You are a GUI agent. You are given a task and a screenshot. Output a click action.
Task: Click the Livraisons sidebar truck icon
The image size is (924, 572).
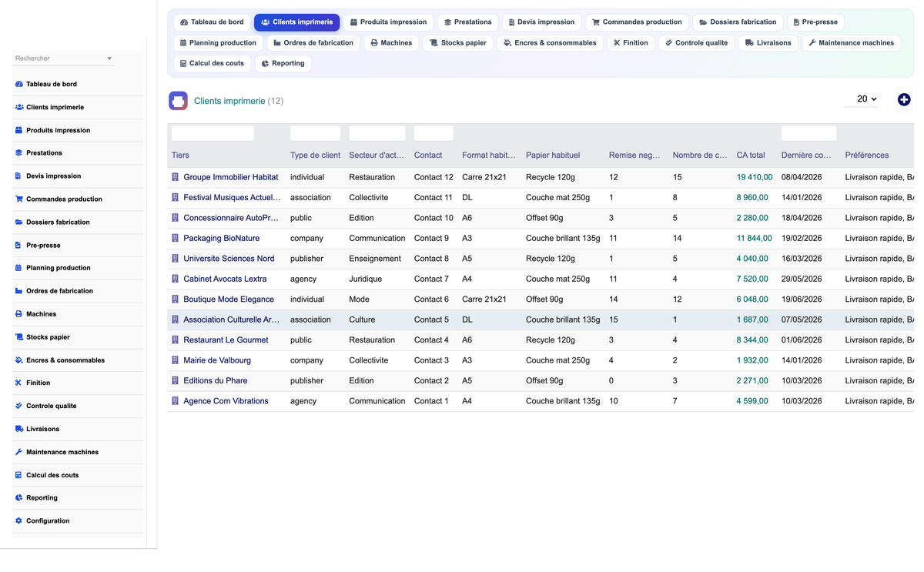point(19,429)
